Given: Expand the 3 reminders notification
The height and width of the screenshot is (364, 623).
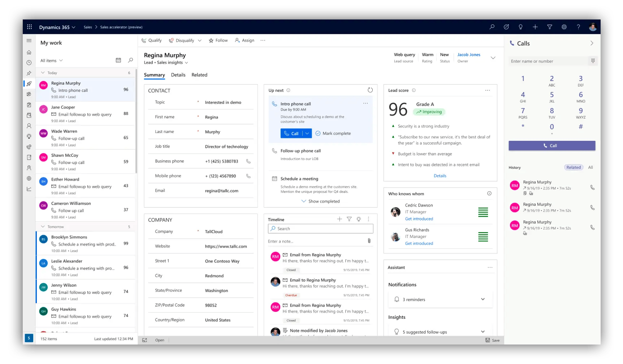Looking at the screenshot, I should [483, 299].
